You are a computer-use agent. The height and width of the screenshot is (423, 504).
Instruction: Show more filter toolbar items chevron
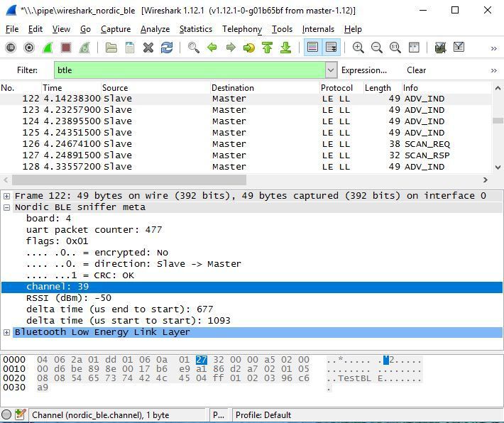(494, 70)
